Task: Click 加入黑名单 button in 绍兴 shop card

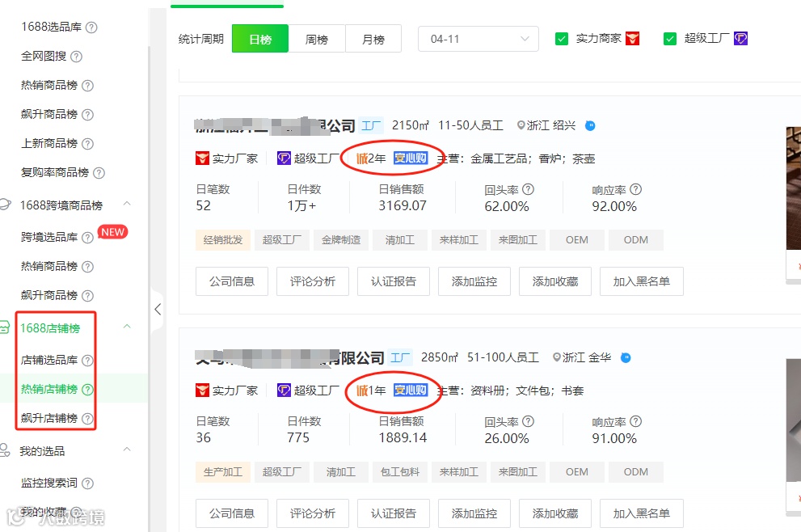Action: (x=641, y=281)
